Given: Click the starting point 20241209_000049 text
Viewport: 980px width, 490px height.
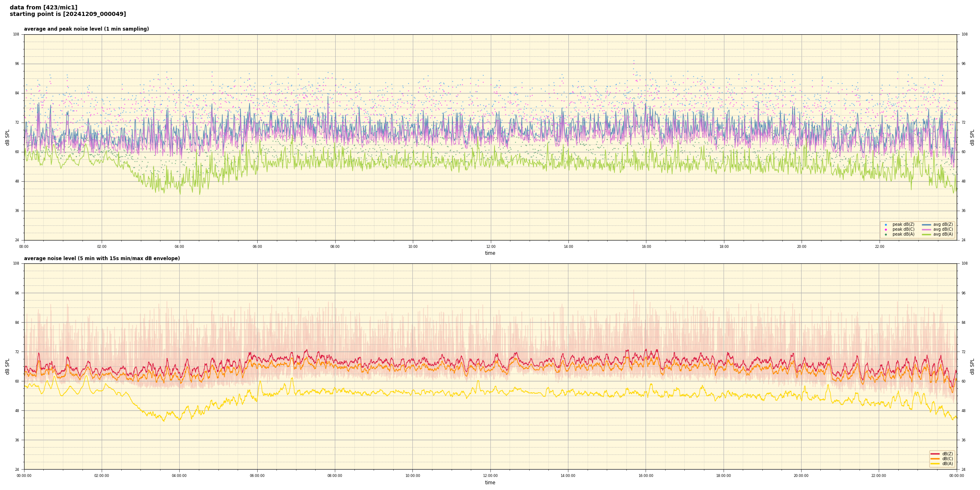Looking at the screenshot, I should pyautogui.click(x=68, y=14).
